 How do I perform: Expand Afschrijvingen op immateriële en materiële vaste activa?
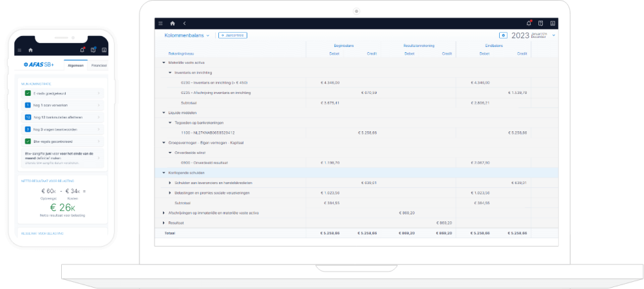tap(164, 212)
